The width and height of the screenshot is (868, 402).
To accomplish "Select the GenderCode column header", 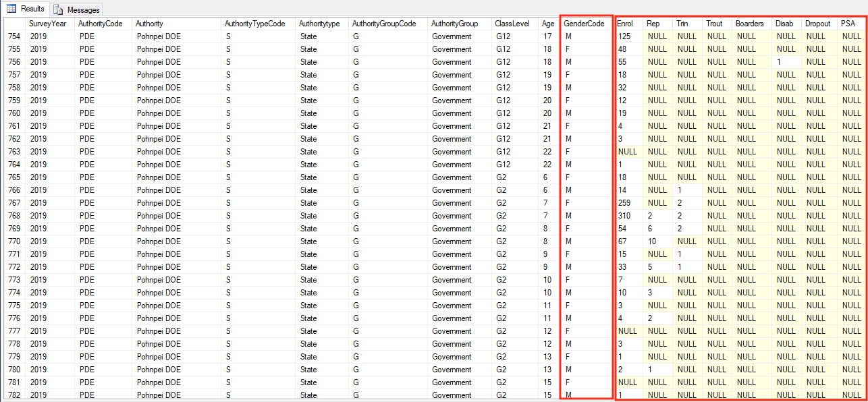I will click(x=584, y=24).
